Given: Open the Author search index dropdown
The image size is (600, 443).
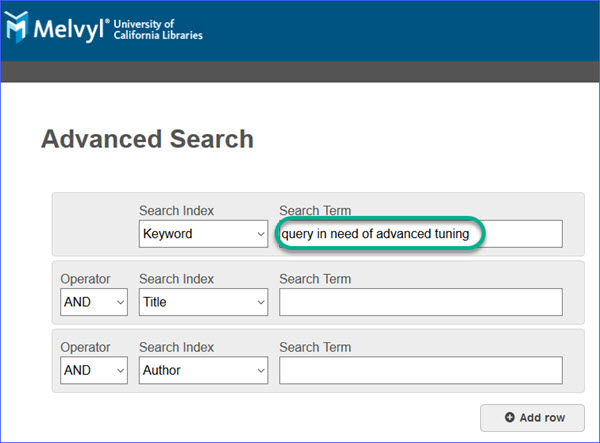Looking at the screenshot, I should [x=203, y=370].
